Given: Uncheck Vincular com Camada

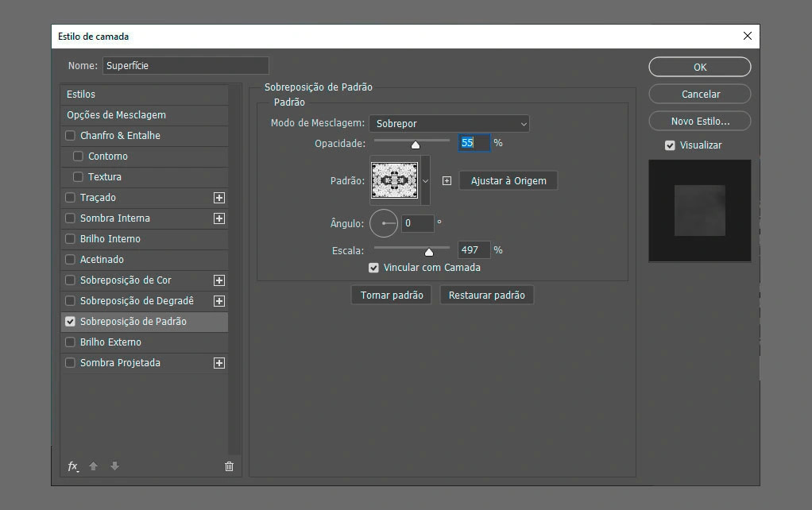Looking at the screenshot, I should [x=373, y=268].
